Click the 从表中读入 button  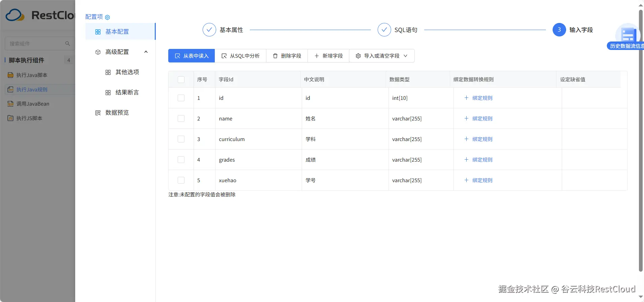coord(192,56)
